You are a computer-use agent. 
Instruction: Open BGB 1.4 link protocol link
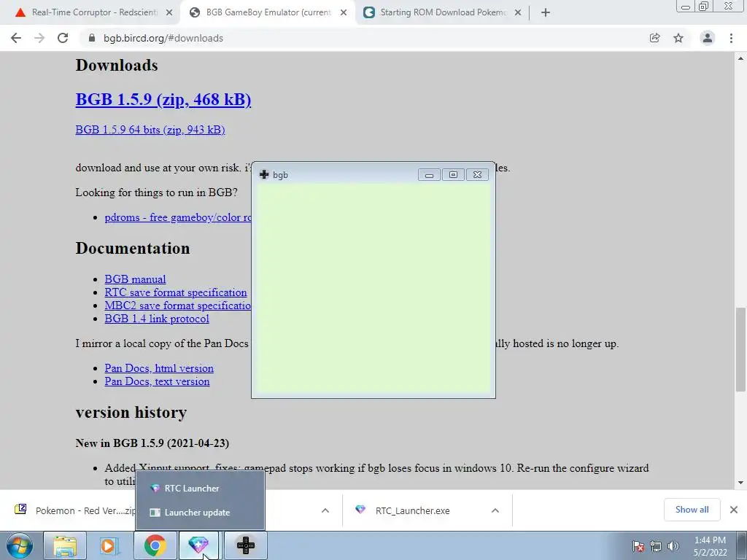(157, 319)
